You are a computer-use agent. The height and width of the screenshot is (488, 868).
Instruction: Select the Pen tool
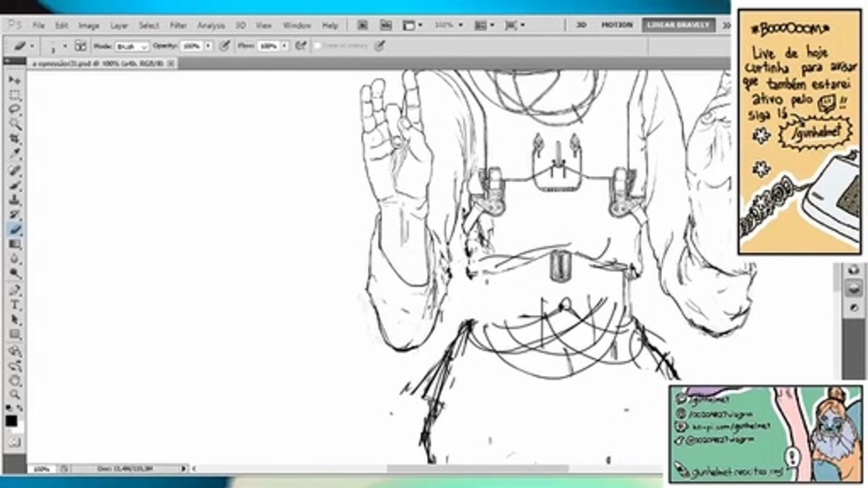[15, 290]
